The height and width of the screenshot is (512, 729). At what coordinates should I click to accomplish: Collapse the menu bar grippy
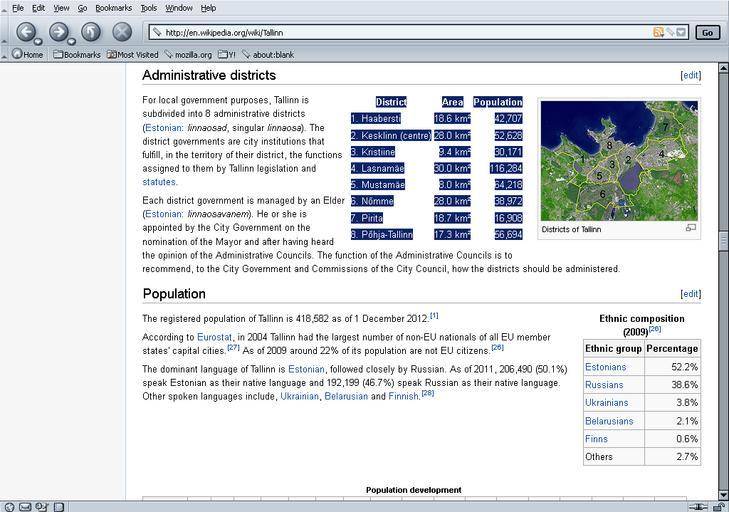4,8
